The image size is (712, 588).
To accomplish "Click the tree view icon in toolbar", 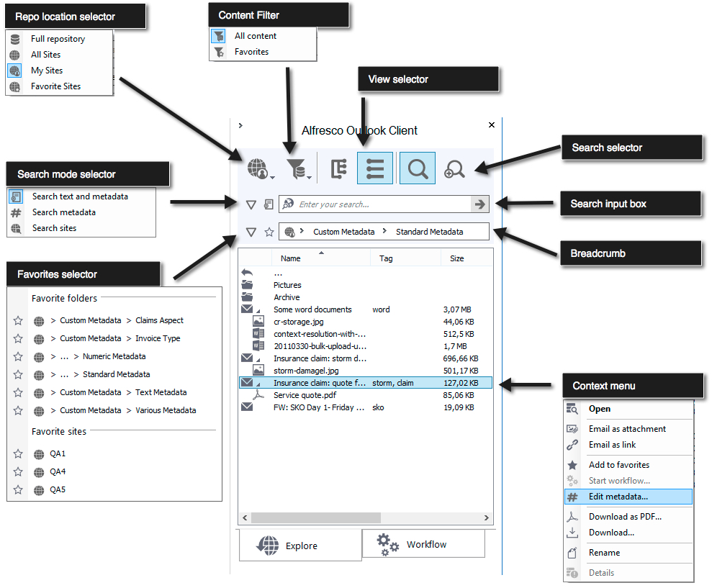I will point(339,168).
